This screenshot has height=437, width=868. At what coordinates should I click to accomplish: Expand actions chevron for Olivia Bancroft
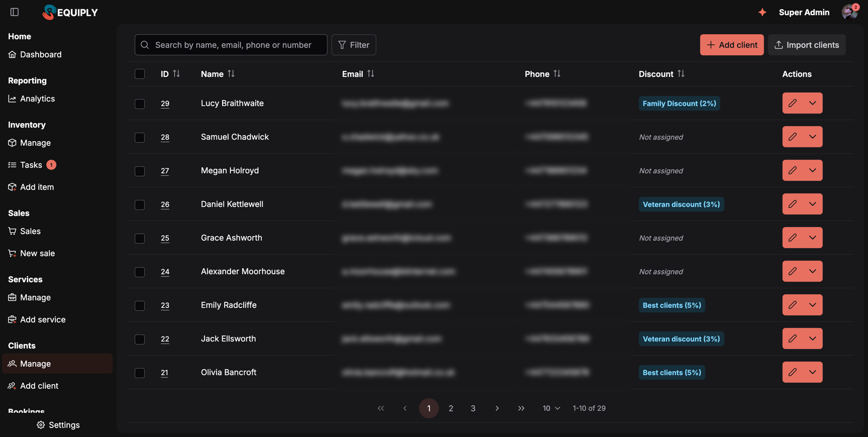[x=813, y=372]
